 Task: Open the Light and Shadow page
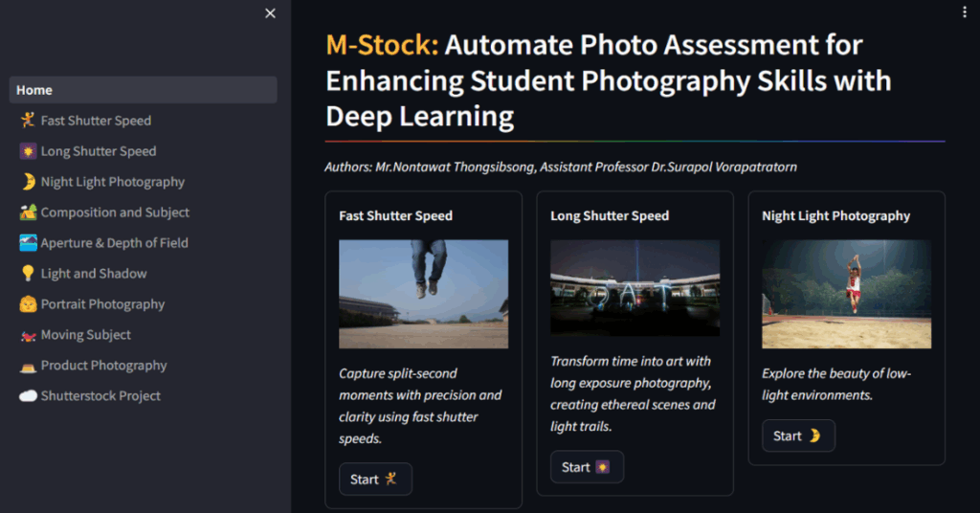click(x=94, y=274)
